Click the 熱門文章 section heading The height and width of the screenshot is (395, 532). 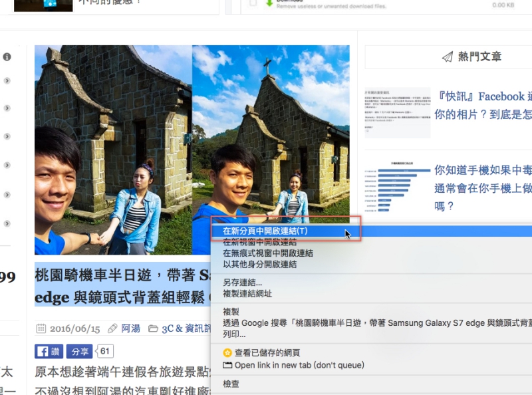point(479,57)
